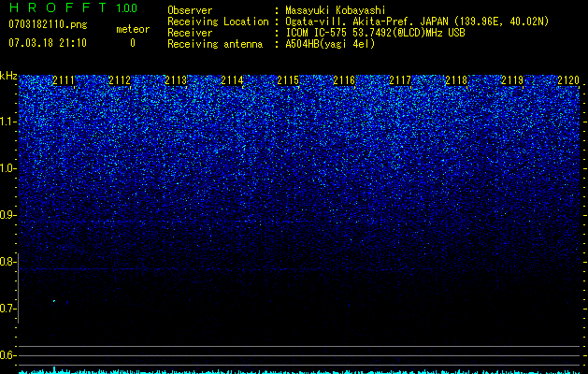Click the 0.7 kHz axis label

point(7,309)
